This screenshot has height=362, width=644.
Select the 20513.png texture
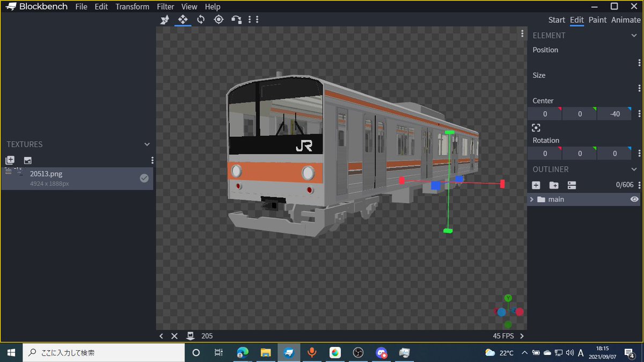click(77, 178)
